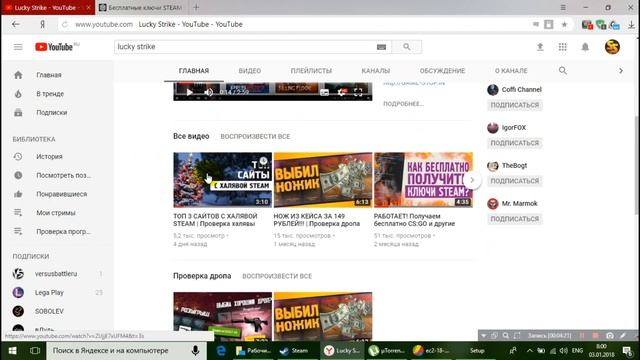Subscribe to IgorFOX
The height and width of the screenshot is (360, 640).
point(515,143)
